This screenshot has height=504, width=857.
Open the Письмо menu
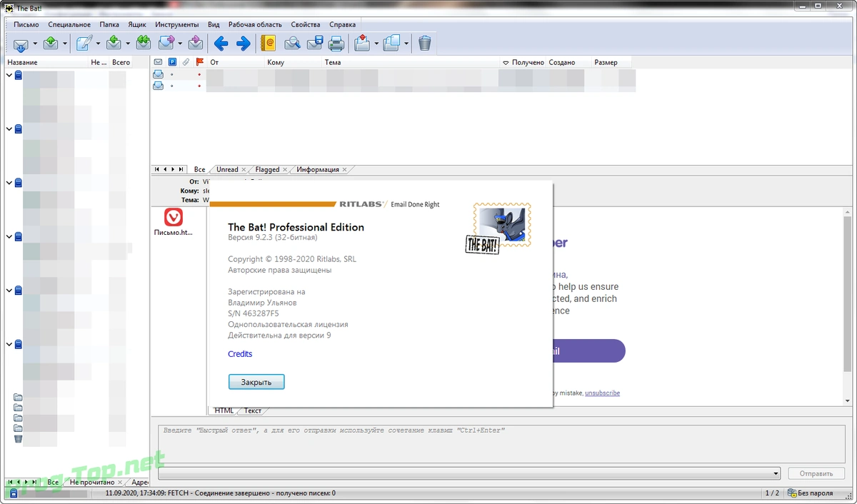point(26,24)
